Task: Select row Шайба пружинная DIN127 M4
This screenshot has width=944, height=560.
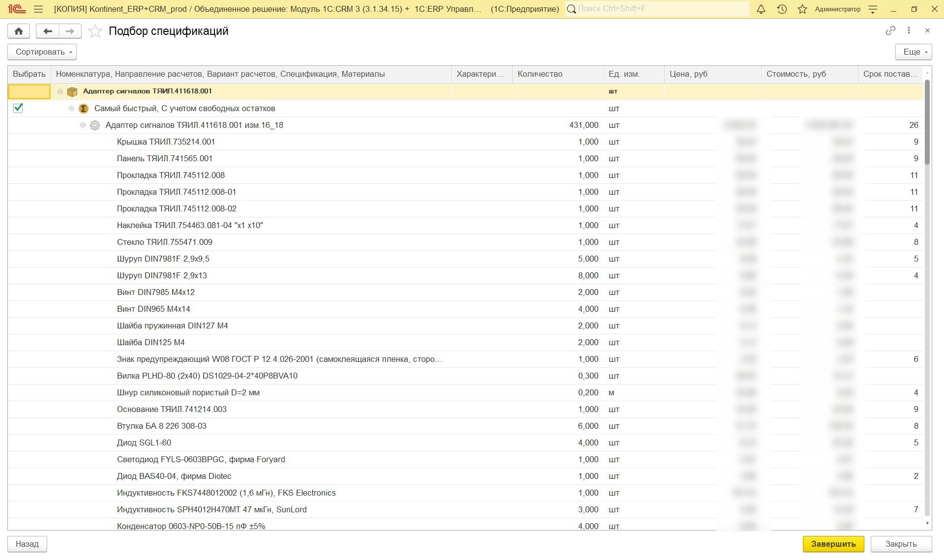Action: (x=466, y=326)
